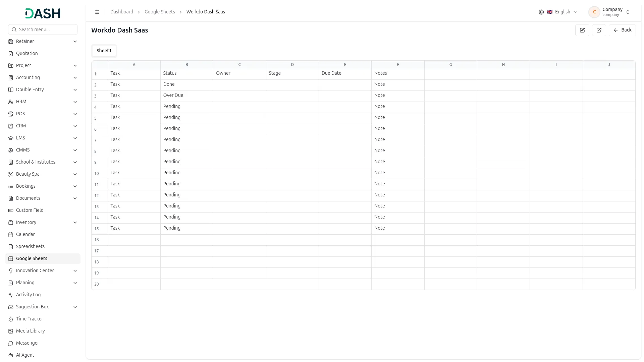The width and height of the screenshot is (644, 362).
Task: Open the Bookings menu item
Action: (x=43, y=186)
